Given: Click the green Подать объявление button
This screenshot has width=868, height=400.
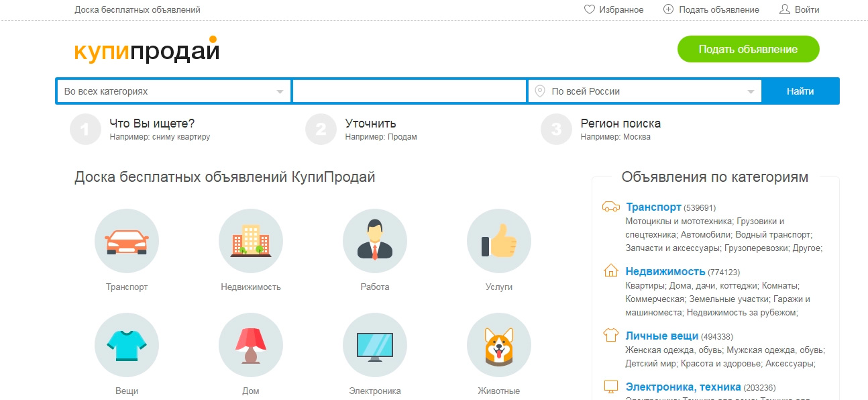Looking at the screenshot, I should [x=748, y=49].
